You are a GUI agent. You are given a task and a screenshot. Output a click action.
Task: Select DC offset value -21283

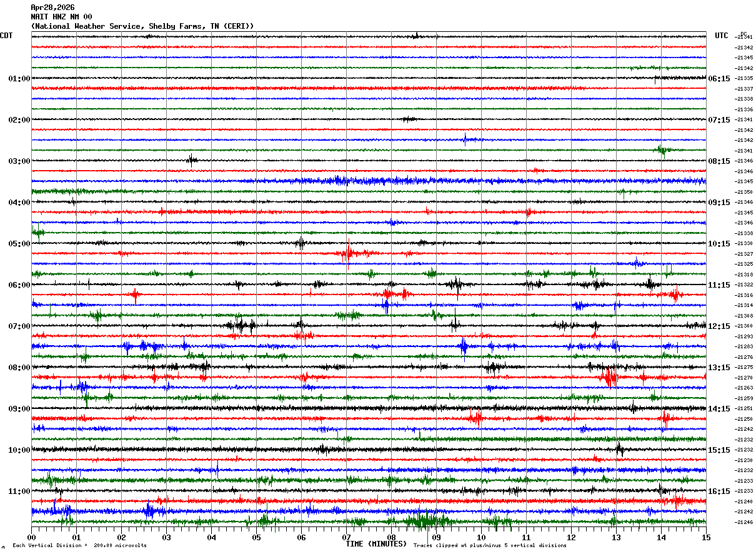(x=744, y=347)
